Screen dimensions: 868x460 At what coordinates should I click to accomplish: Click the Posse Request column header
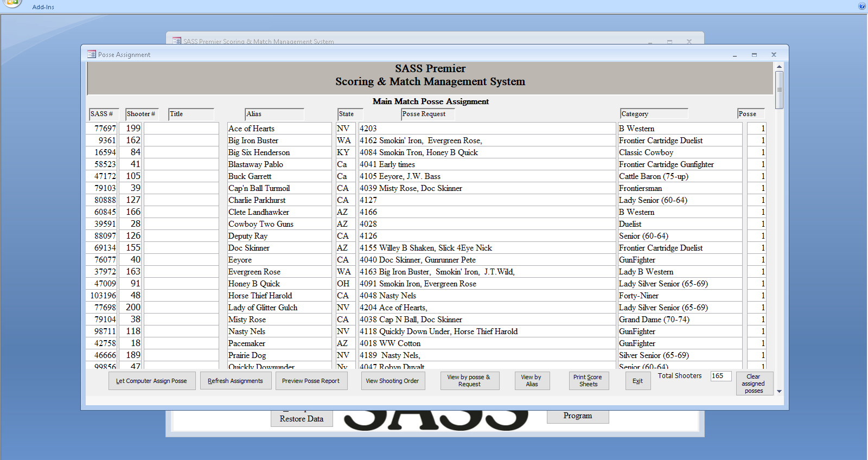click(x=428, y=114)
